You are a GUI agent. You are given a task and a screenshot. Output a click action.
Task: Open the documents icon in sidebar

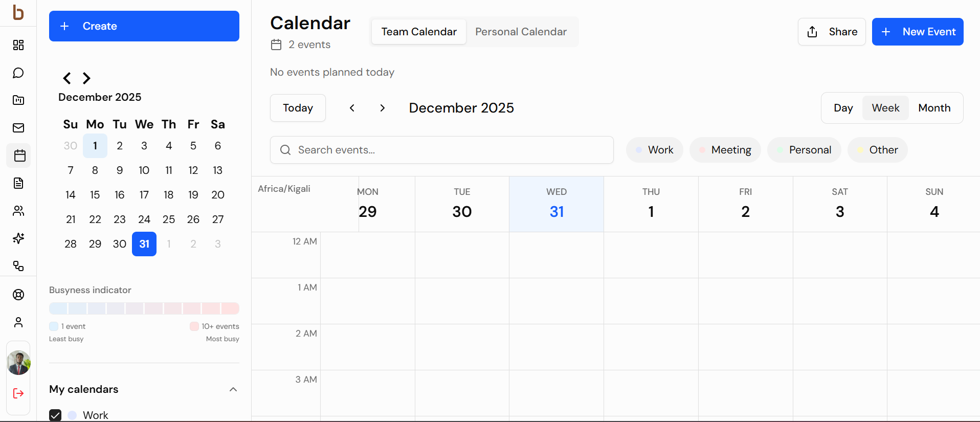(x=18, y=183)
